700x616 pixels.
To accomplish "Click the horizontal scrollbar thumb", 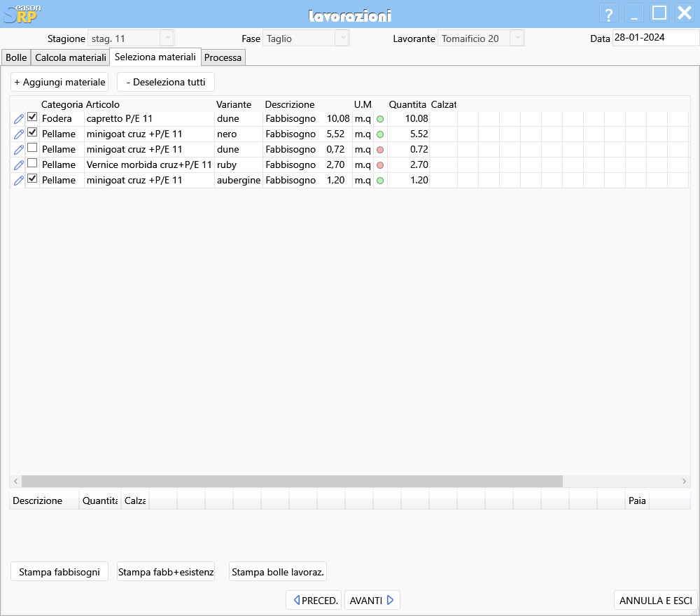I will point(292,481).
